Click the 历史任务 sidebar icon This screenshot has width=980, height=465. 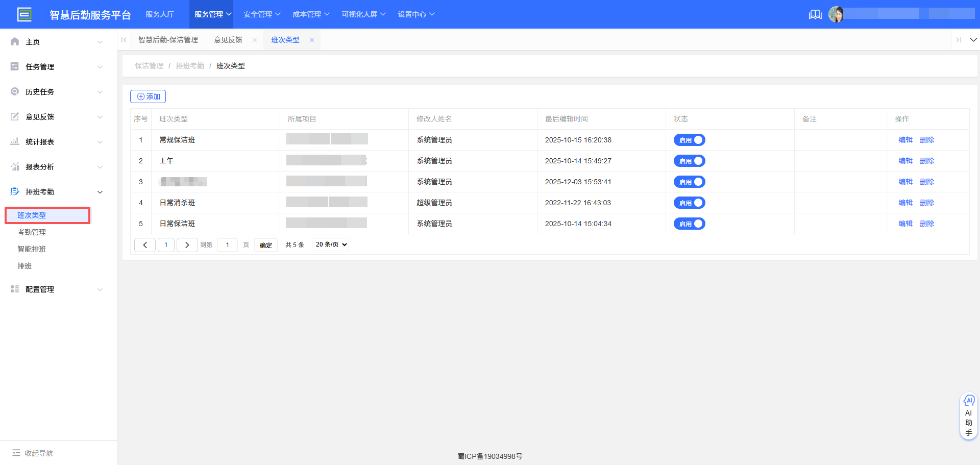[x=15, y=91]
